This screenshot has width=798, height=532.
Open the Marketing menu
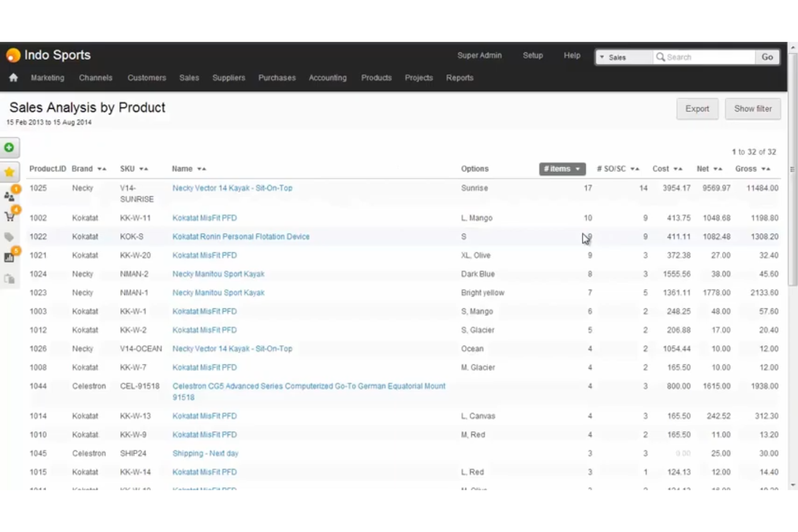tap(47, 78)
